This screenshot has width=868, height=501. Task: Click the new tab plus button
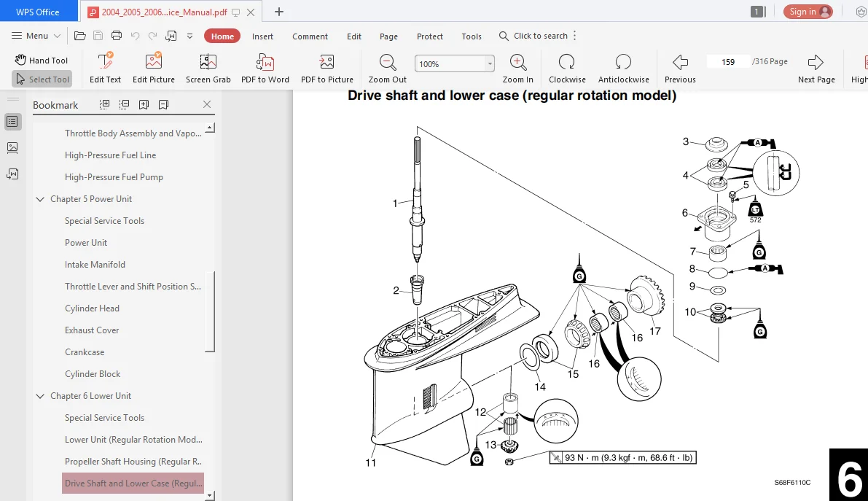(279, 12)
